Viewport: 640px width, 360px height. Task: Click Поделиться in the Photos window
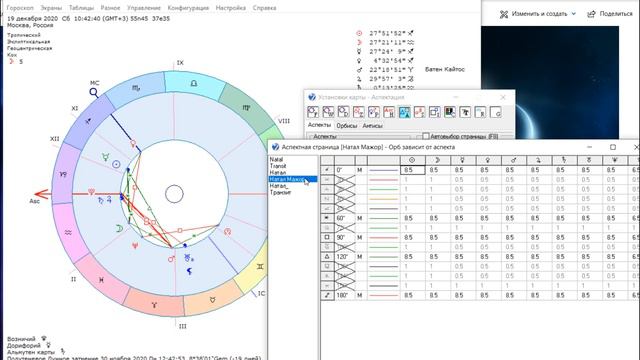610,14
